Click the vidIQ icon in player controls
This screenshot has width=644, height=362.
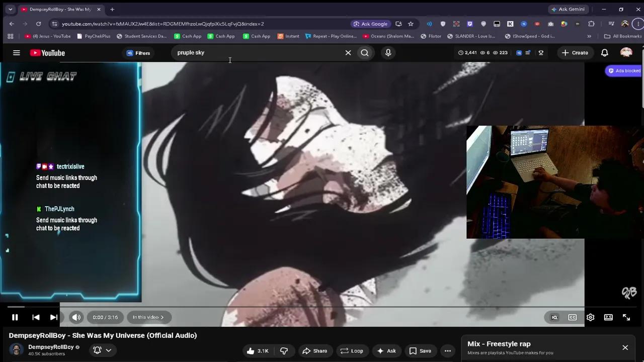click(554, 317)
